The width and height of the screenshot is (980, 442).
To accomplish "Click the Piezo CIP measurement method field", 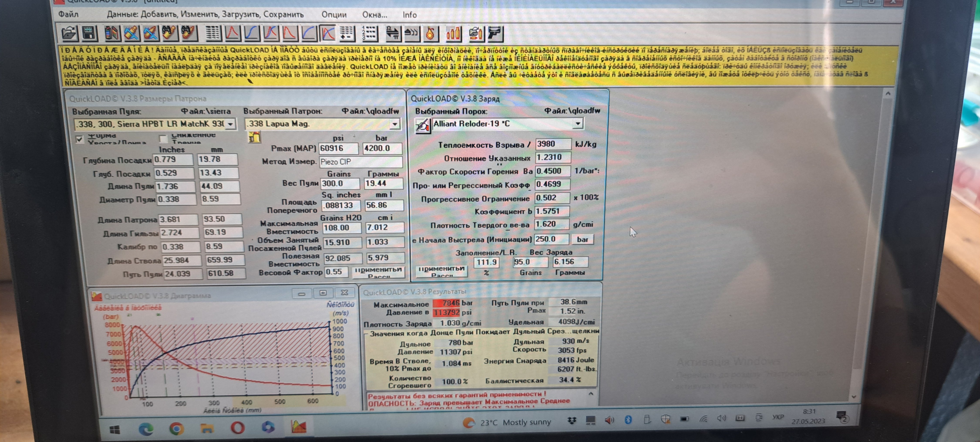I will point(361,162).
